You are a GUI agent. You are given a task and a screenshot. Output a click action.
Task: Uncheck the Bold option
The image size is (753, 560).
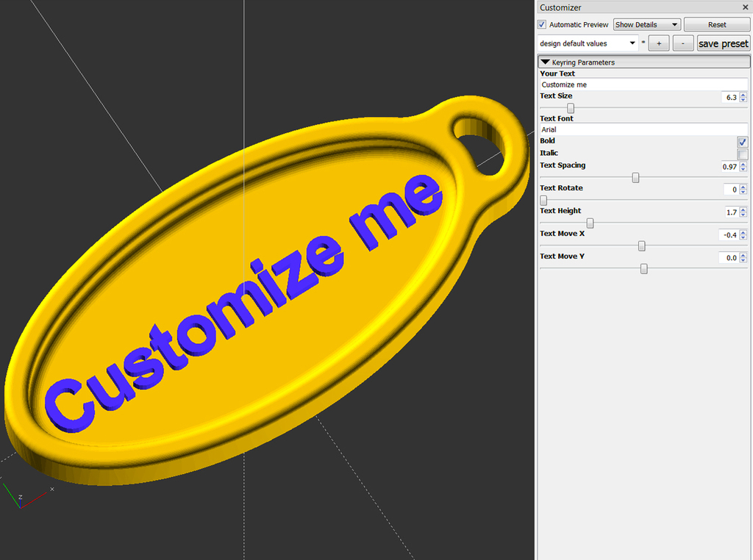(742, 142)
